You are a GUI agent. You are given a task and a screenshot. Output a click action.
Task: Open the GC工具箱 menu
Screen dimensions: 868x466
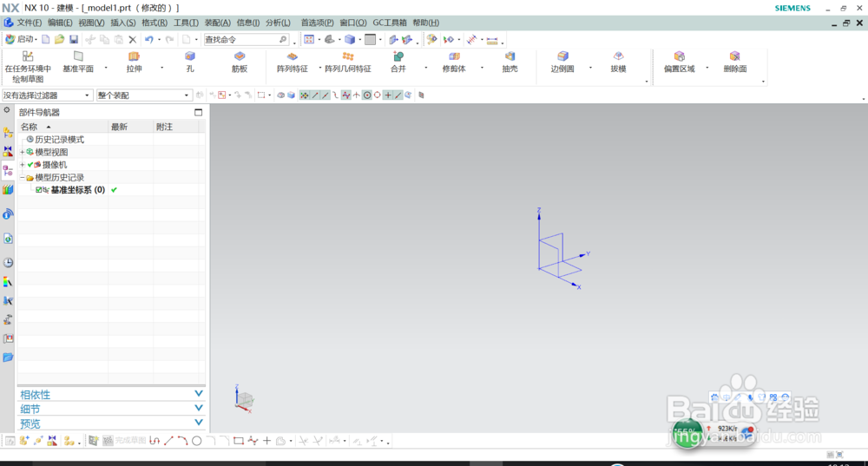pyautogui.click(x=389, y=23)
